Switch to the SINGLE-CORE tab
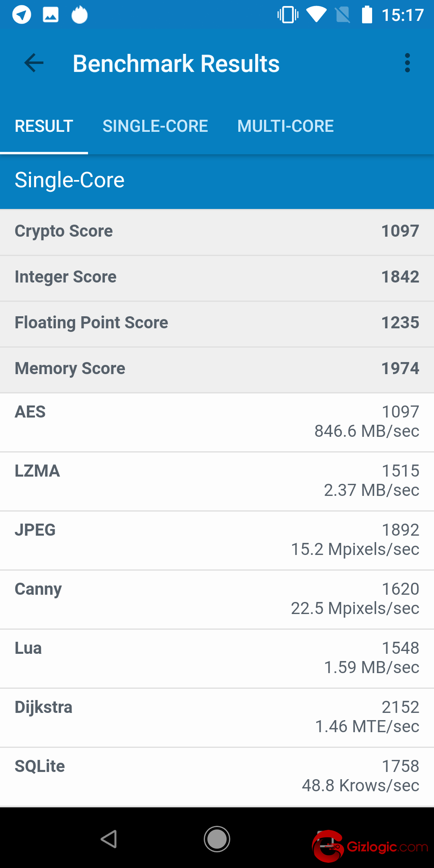Screen dimensions: 434x868 [155, 126]
